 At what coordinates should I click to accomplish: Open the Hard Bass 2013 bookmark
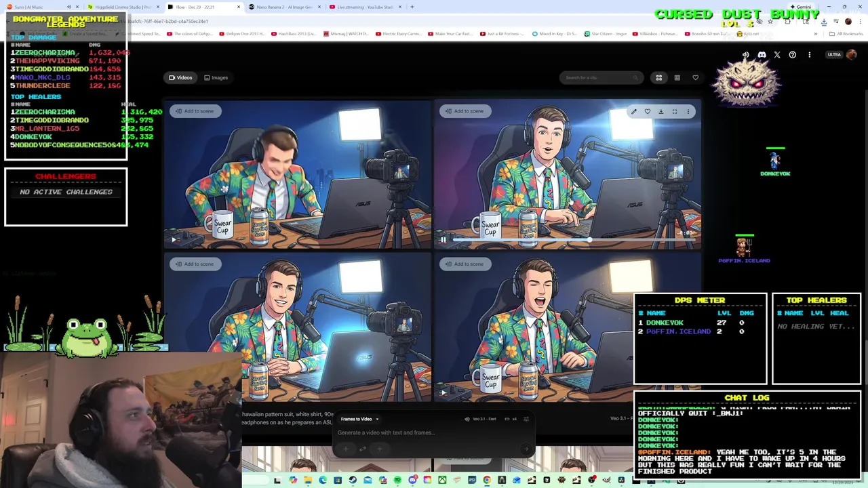[293, 33]
